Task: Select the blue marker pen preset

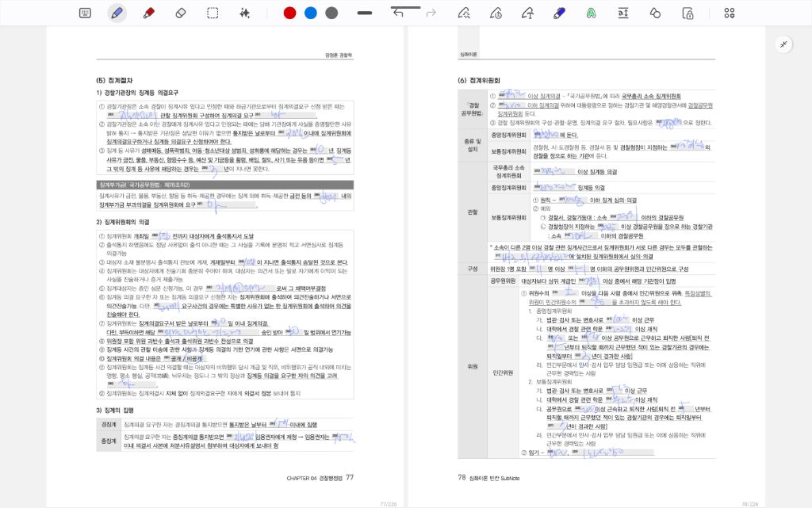Action: coord(558,13)
